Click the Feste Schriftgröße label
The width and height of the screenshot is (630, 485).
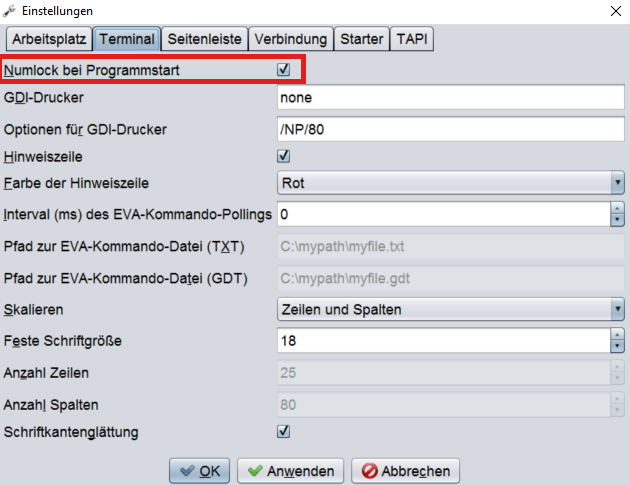tap(63, 341)
